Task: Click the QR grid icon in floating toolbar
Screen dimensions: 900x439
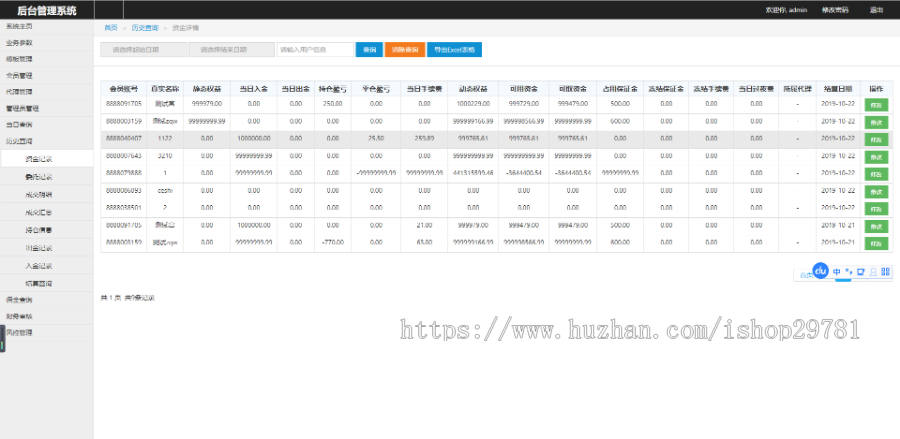Action: click(885, 271)
